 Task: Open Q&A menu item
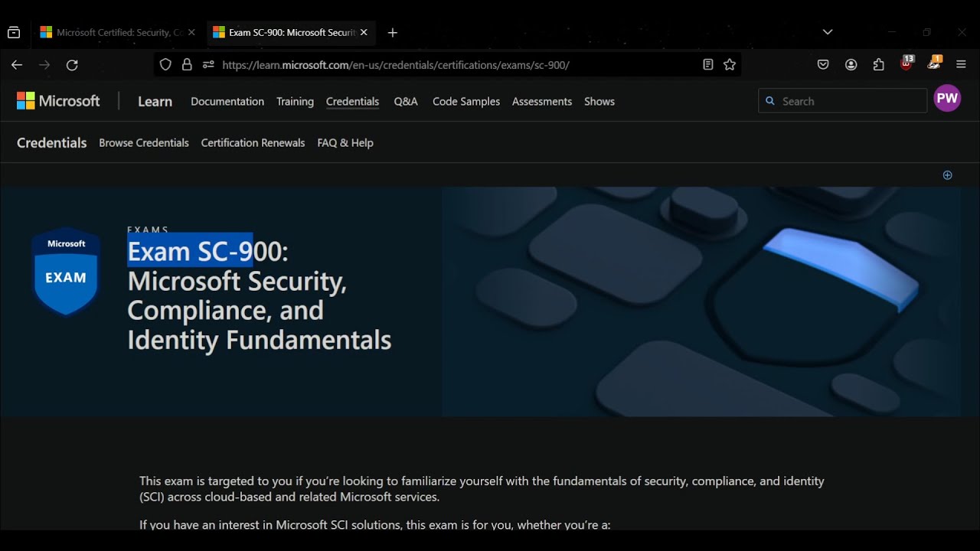(406, 101)
